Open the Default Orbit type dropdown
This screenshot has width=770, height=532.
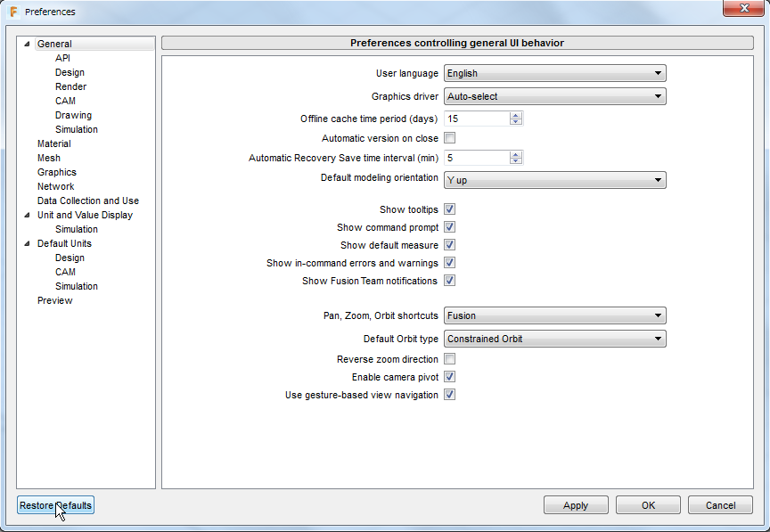657,339
